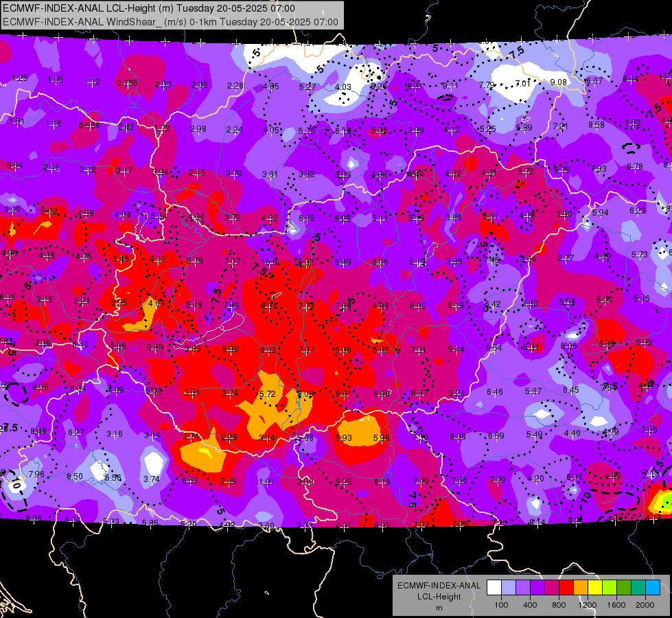Click the wind shear value 7.67
Viewport: 672px width, 618px height.
306,350
